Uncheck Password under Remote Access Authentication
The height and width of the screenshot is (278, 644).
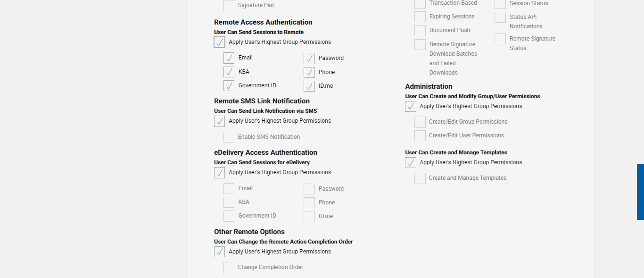coord(309,59)
